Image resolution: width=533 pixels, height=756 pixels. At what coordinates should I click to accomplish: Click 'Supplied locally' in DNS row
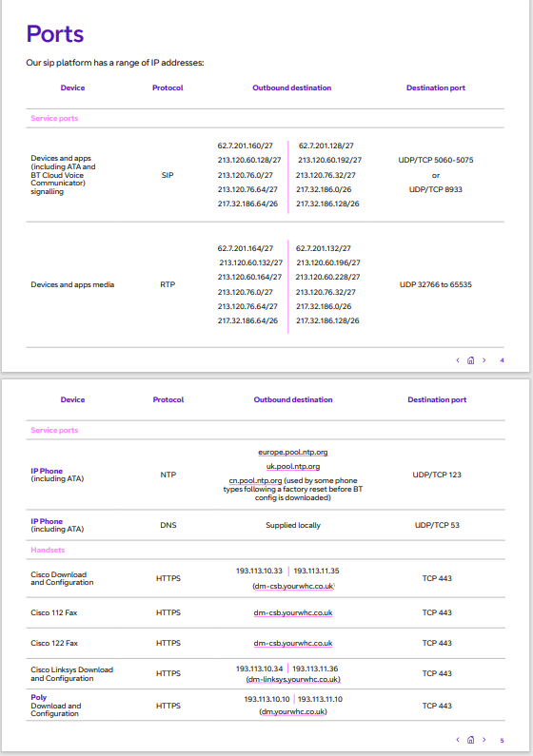pyautogui.click(x=293, y=525)
